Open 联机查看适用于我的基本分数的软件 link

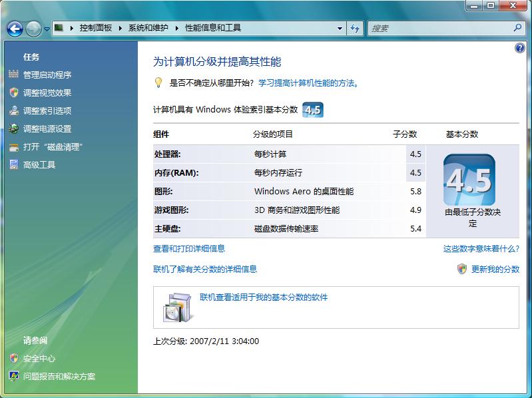click(264, 298)
